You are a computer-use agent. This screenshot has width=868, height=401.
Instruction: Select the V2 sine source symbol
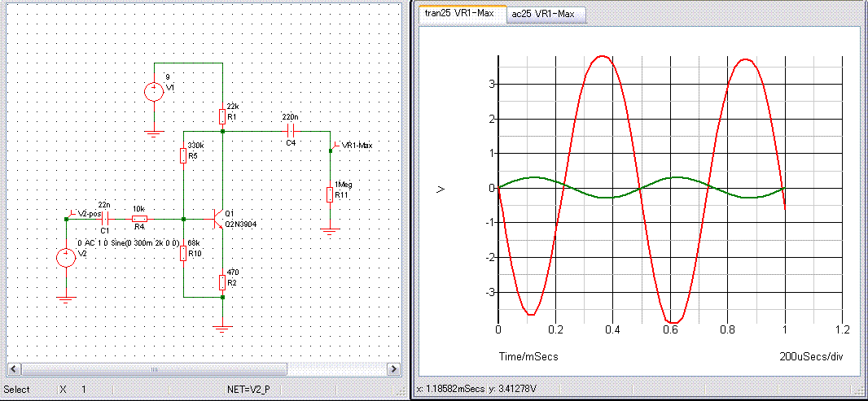point(65,259)
